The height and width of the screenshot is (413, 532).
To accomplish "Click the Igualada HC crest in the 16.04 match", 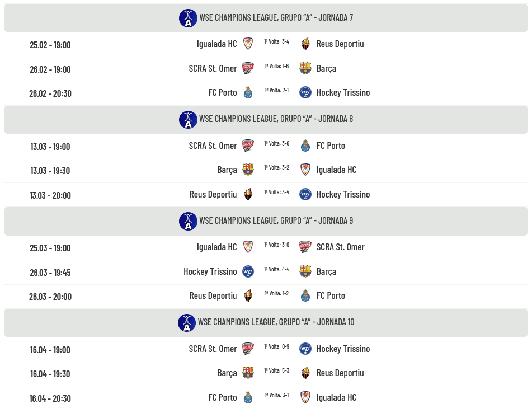I will [305, 397].
